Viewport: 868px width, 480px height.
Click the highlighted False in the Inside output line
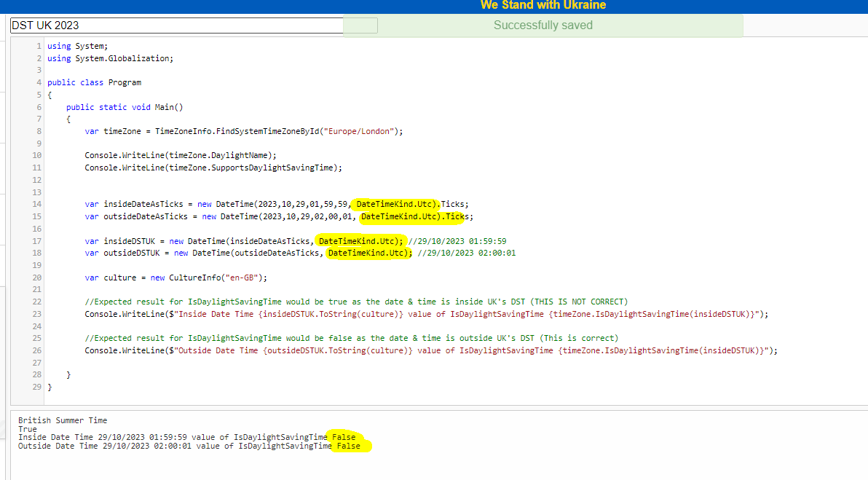coord(344,437)
